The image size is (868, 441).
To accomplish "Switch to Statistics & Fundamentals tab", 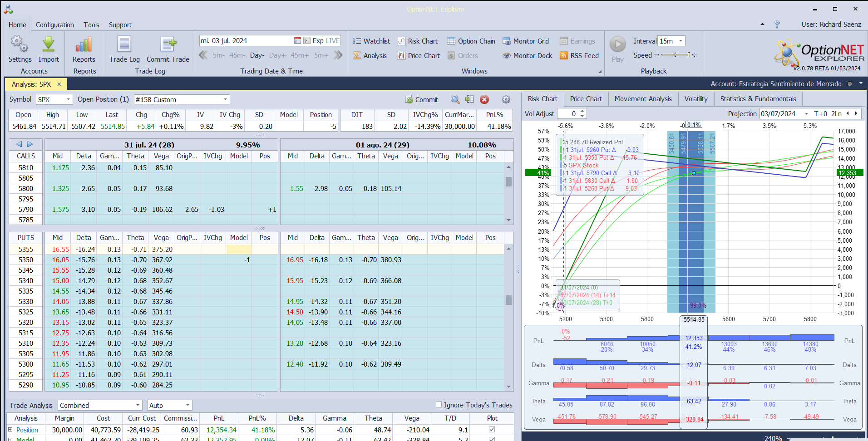I will [758, 99].
